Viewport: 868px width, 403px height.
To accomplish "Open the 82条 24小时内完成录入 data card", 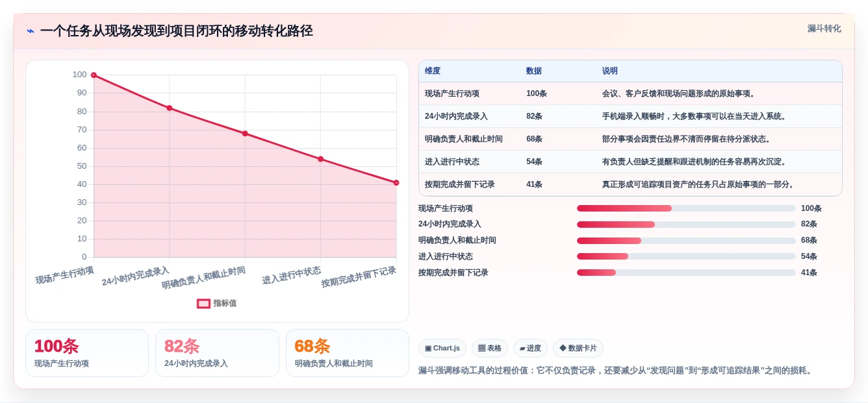I will (217, 353).
